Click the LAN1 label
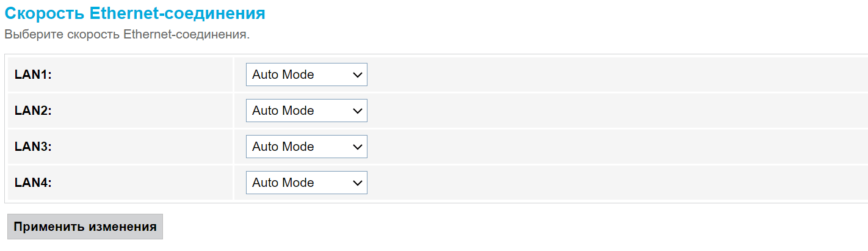The image size is (868, 251). (33, 75)
